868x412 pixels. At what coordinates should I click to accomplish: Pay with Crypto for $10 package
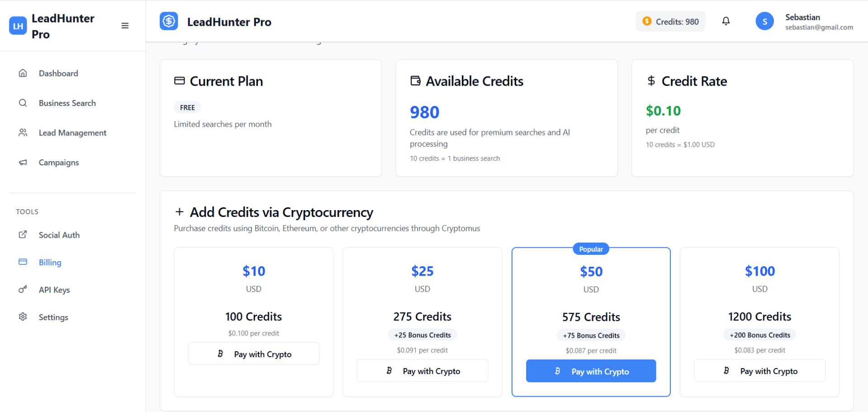point(254,354)
